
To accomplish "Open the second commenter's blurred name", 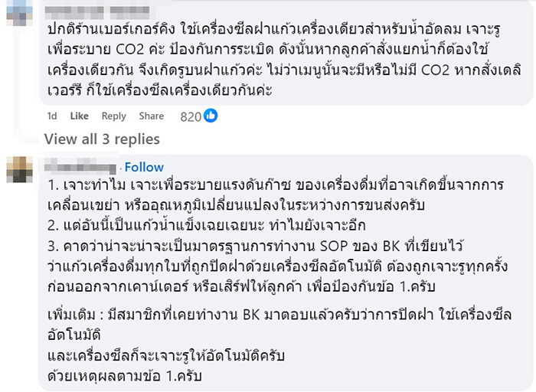I will coord(80,168).
